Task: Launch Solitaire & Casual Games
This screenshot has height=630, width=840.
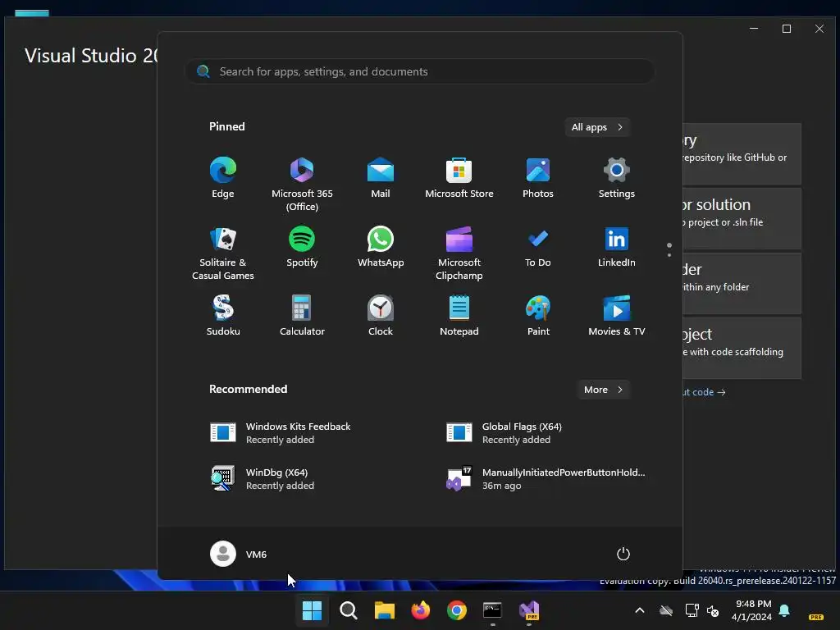Action: [x=223, y=253]
